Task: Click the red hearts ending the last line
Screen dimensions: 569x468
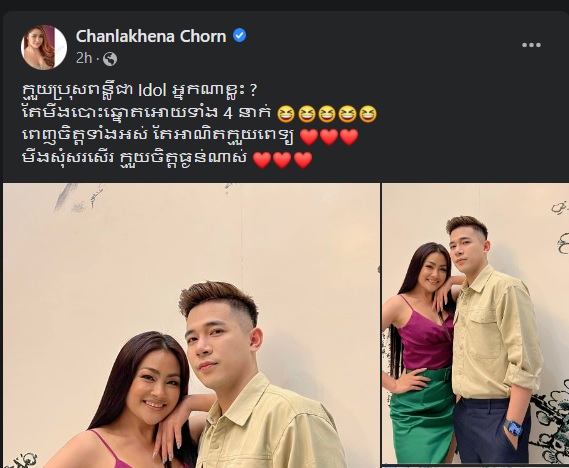Action: tap(282, 160)
